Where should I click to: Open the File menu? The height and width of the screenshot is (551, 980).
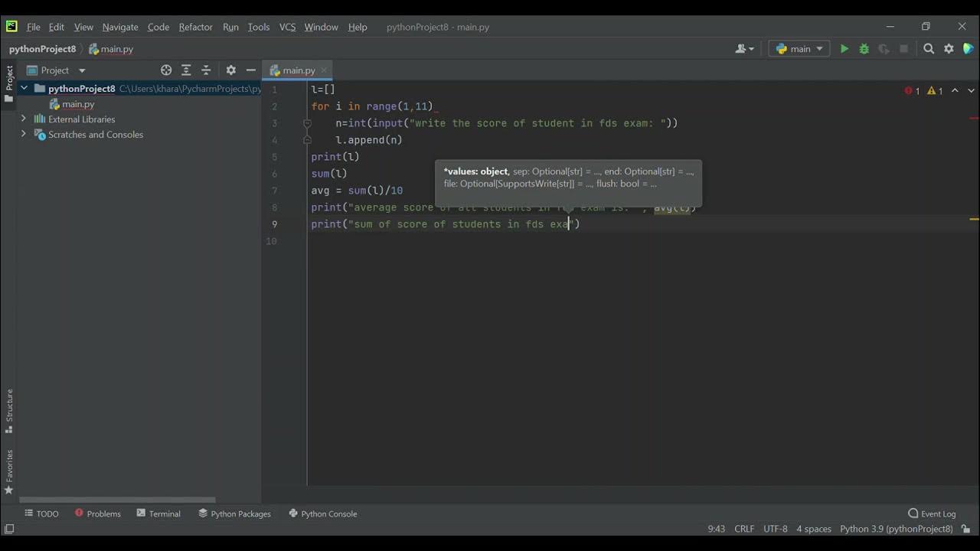pos(34,27)
